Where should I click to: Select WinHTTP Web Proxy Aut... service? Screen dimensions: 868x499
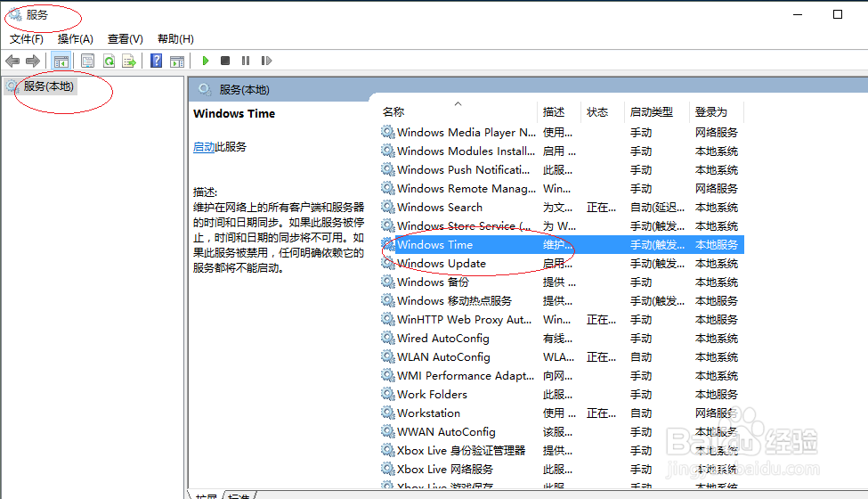[562, 320]
